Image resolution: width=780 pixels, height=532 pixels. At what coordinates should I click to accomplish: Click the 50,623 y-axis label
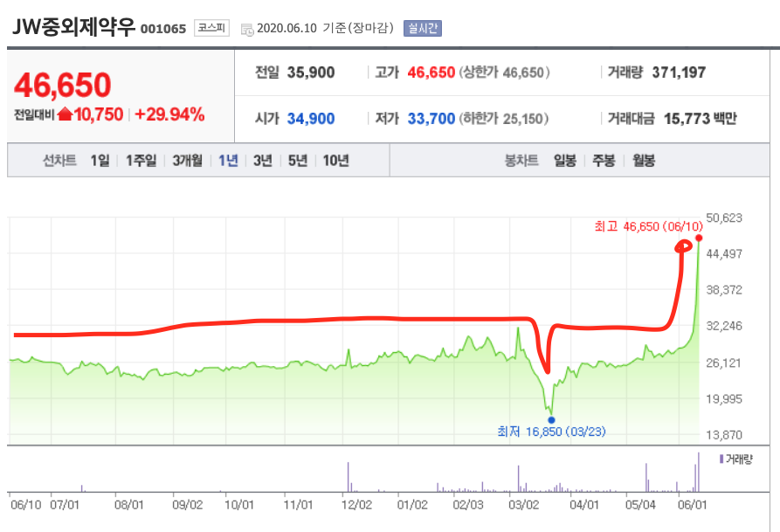click(x=724, y=218)
